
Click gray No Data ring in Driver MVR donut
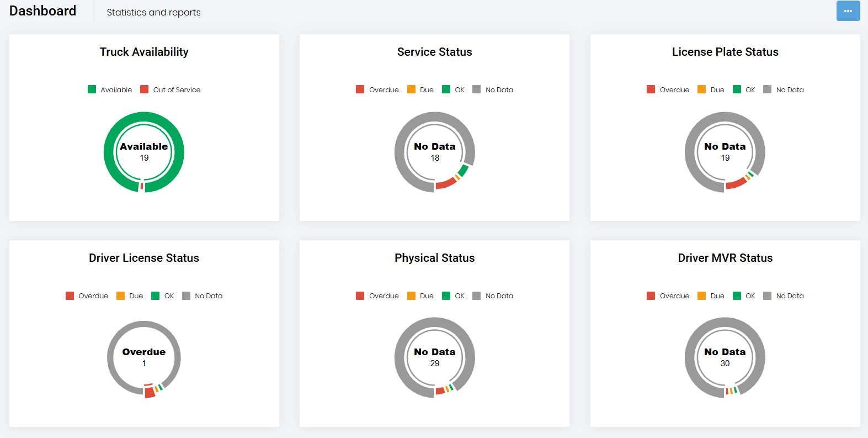691,358
